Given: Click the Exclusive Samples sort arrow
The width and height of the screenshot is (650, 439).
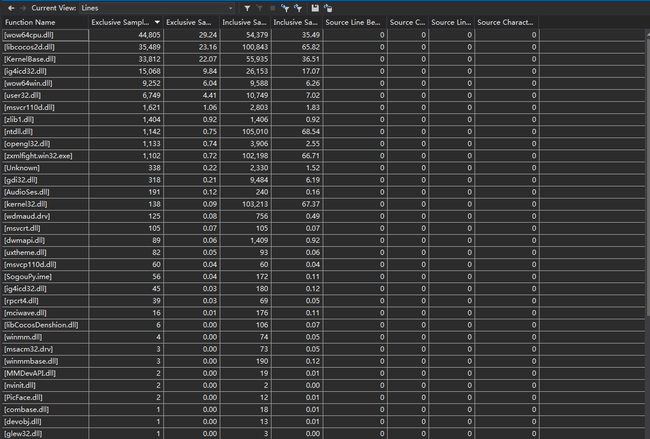Looking at the screenshot, I should (x=157, y=22).
